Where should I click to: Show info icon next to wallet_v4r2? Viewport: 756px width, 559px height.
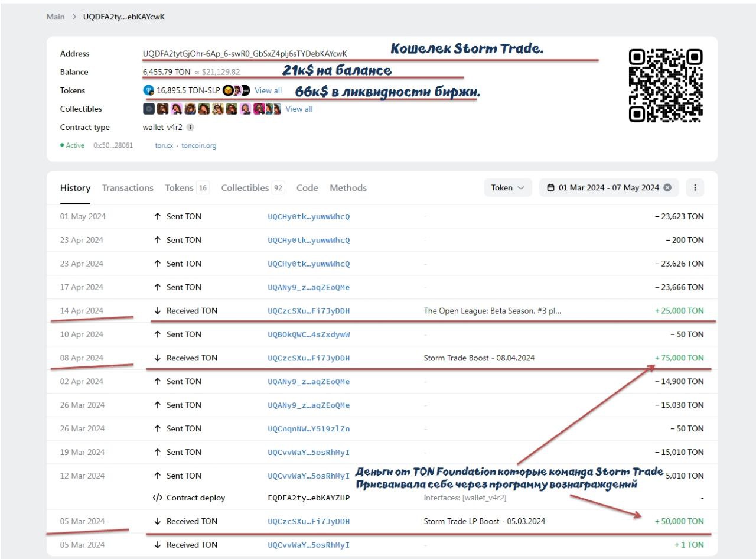[190, 127]
